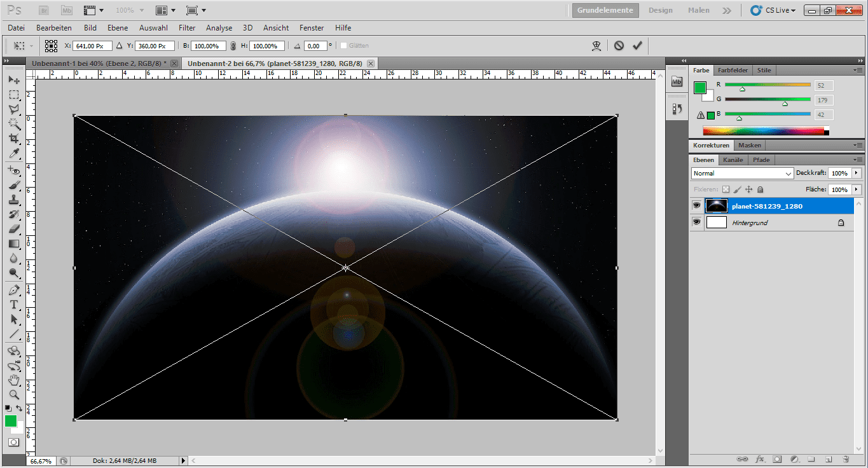The height and width of the screenshot is (468, 868).
Task: Click the rotation angle input field
Action: click(315, 46)
